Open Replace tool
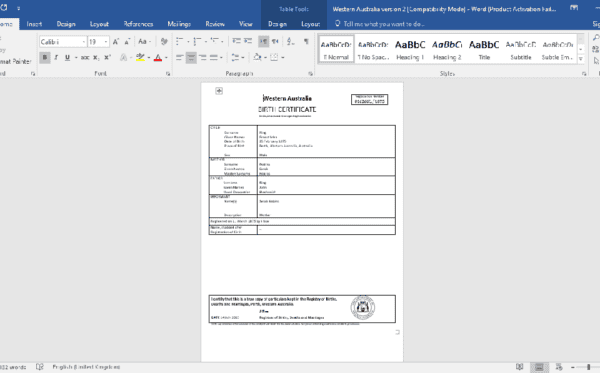This screenshot has width=600, height=373. coord(596,49)
